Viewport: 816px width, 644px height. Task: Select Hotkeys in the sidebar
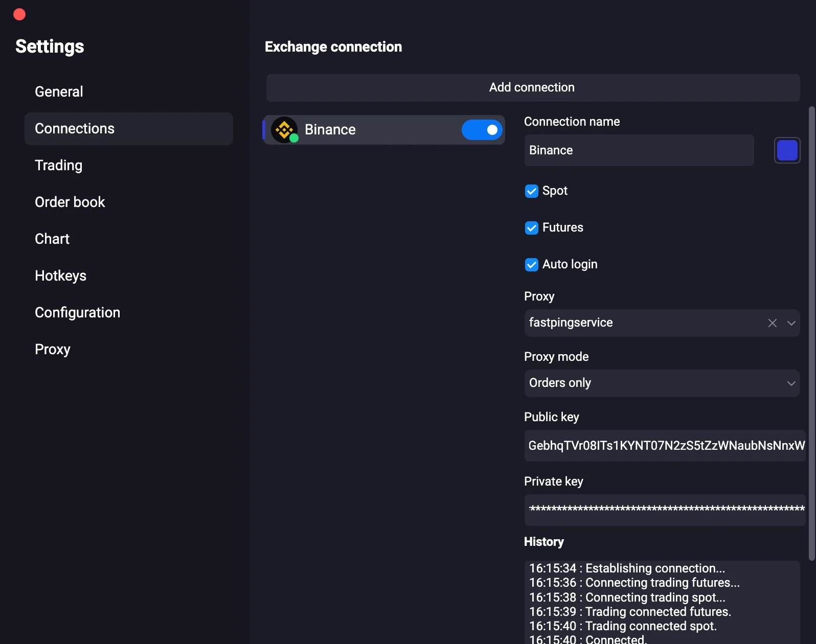click(60, 276)
